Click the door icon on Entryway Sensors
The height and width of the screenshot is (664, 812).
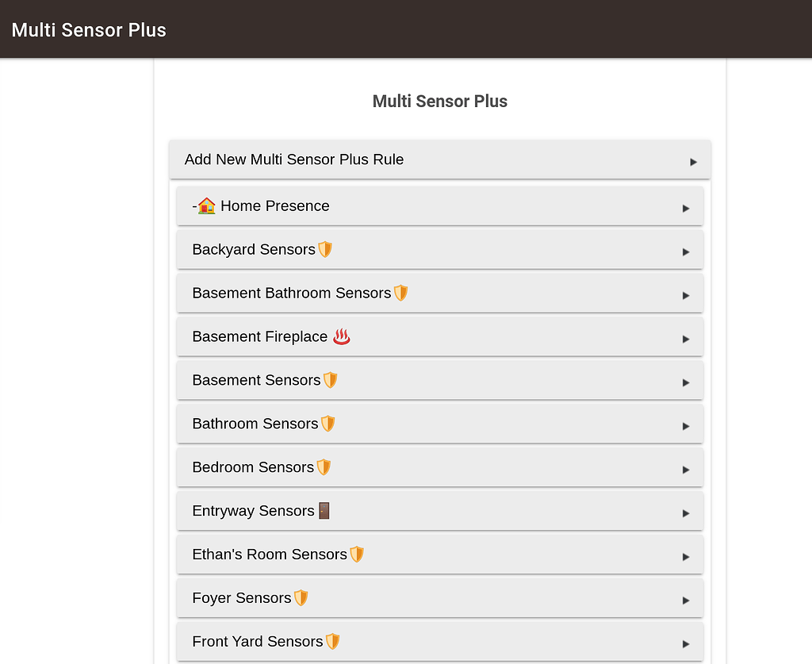[x=324, y=511]
